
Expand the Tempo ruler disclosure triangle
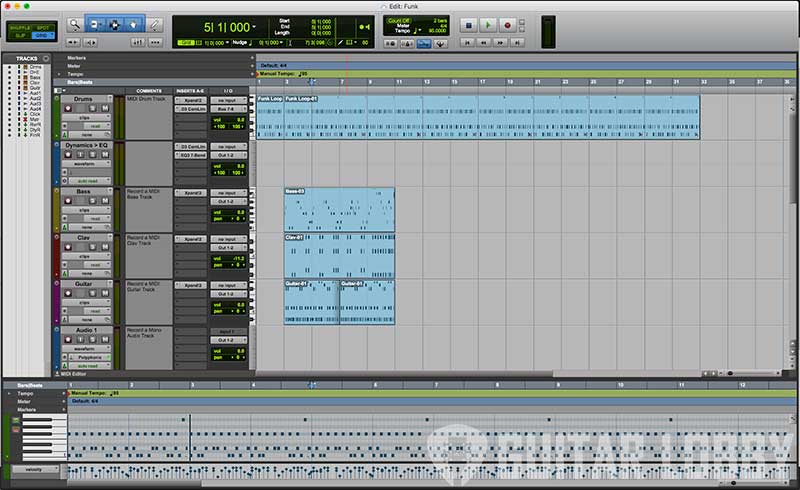click(x=59, y=75)
